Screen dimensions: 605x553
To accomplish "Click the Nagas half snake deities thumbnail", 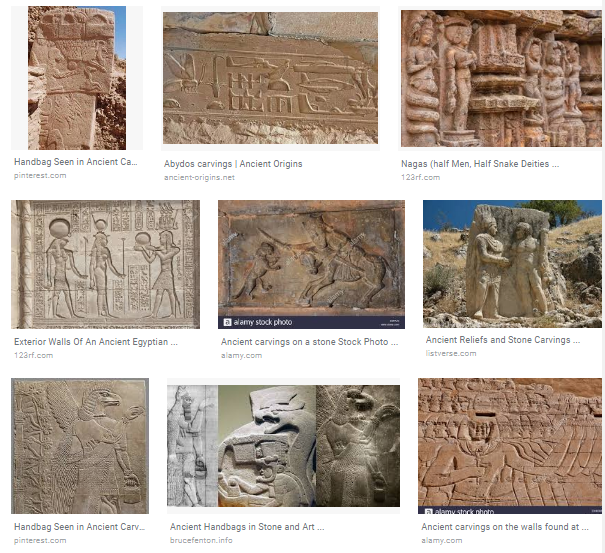I will [501, 78].
